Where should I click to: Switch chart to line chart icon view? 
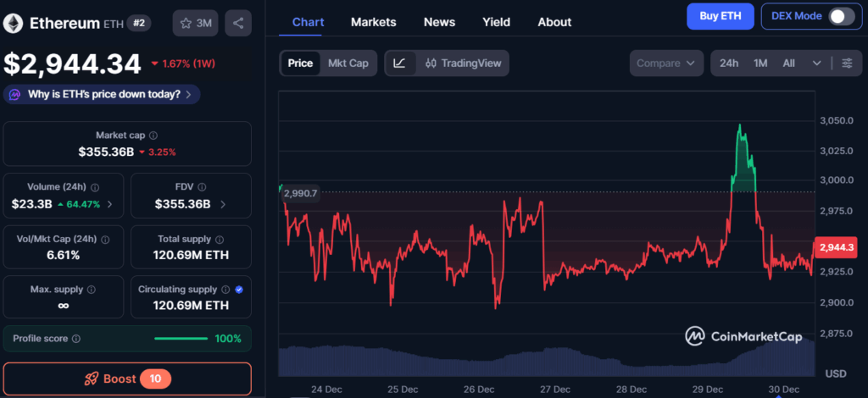400,63
